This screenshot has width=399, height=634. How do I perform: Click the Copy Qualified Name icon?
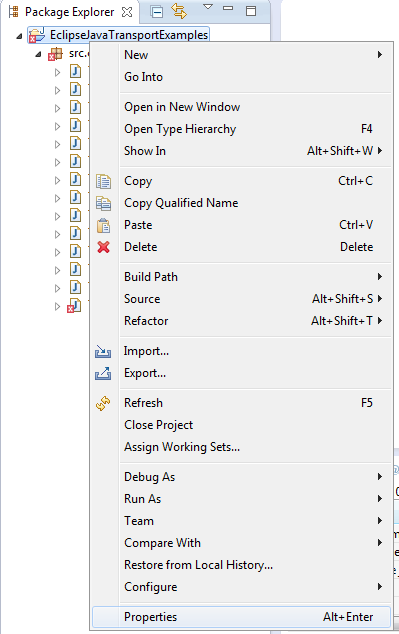click(103, 203)
